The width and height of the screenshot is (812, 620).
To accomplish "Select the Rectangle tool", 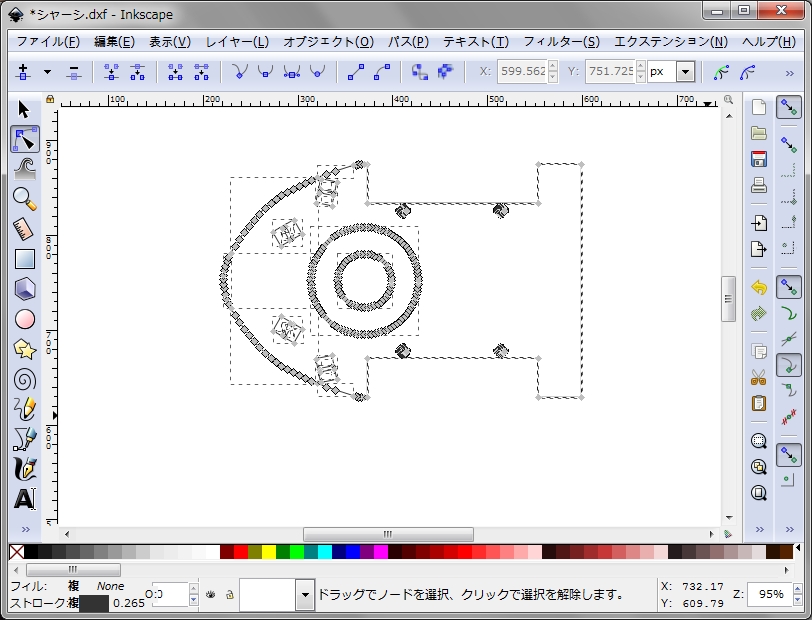I will pyautogui.click(x=24, y=259).
